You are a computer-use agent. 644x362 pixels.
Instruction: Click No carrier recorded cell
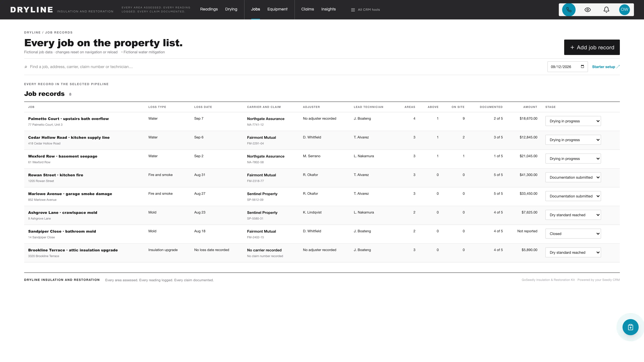[x=264, y=250]
